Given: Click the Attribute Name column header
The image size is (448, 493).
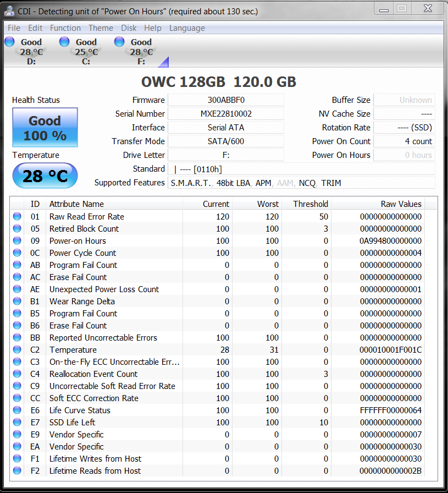Looking at the screenshot, I should 76,204.
